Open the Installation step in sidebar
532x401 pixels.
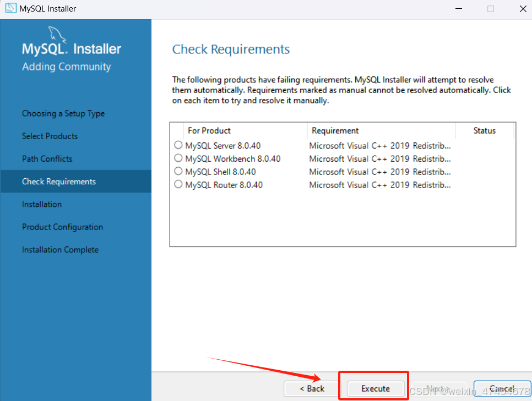pos(42,205)
